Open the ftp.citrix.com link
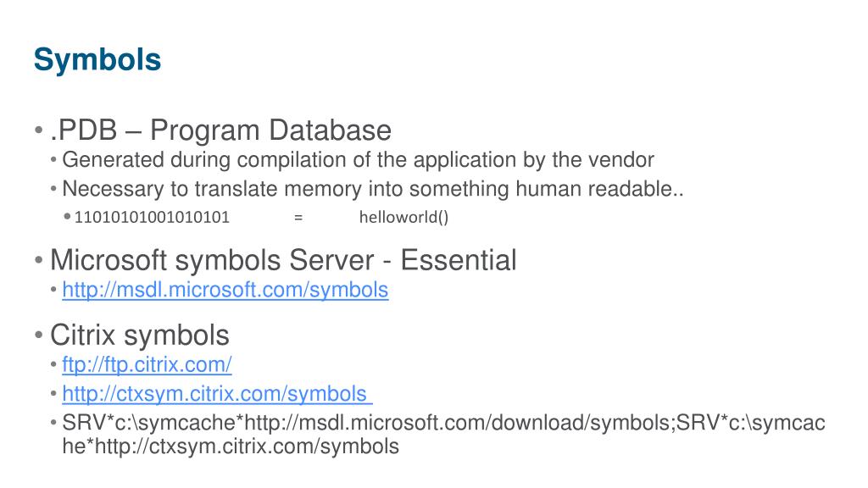Screen dimensions: 868x488 pyautogui.click(x=147, y=364)
